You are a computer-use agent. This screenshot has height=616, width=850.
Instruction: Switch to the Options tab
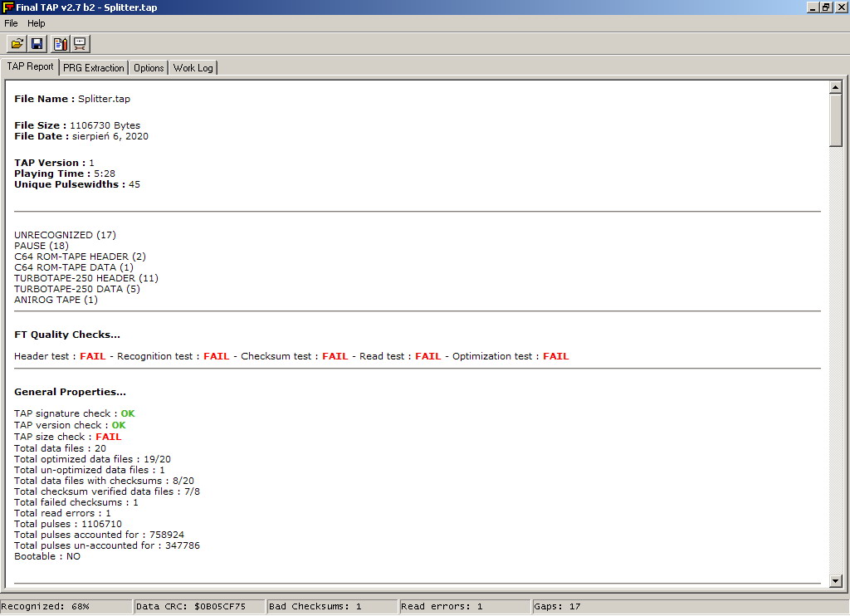(x=149, y=68)
